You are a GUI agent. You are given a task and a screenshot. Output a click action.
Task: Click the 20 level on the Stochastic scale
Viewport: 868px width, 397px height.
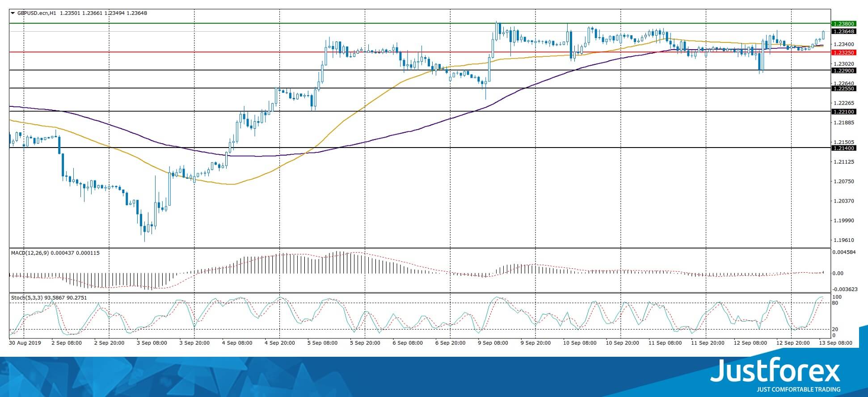(x=836, y=329)
